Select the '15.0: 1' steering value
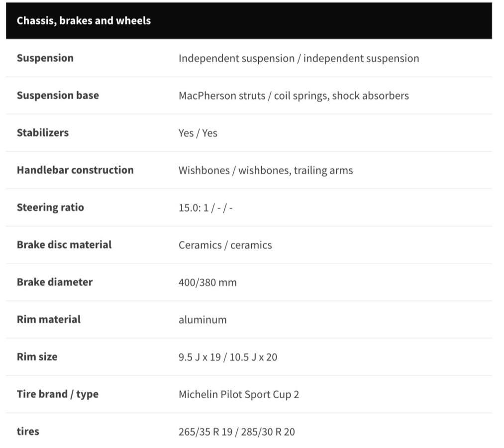Image resolution: width=504 pixels, height=448 pixels. click(x=194, y=208)
